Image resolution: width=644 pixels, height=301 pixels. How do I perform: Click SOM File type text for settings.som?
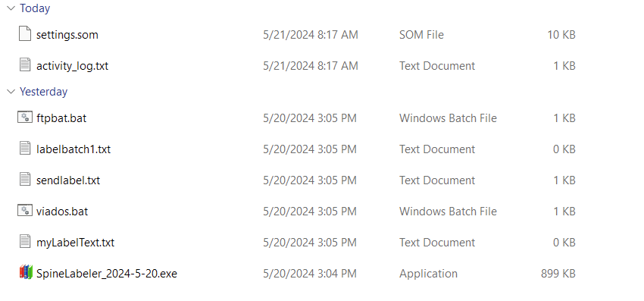[x=421, y=35]
